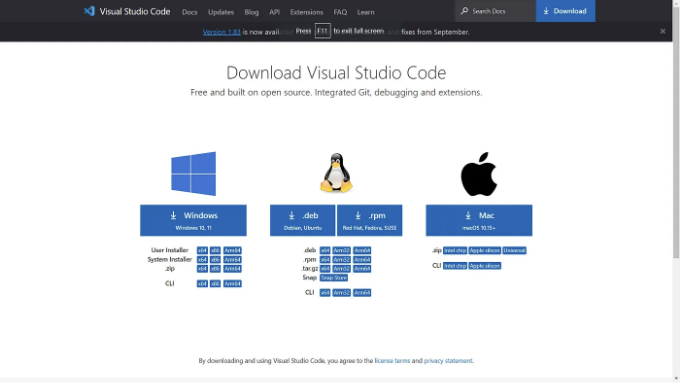Open the license terms link
Viewport: 680px width, 383px height.
392,360
